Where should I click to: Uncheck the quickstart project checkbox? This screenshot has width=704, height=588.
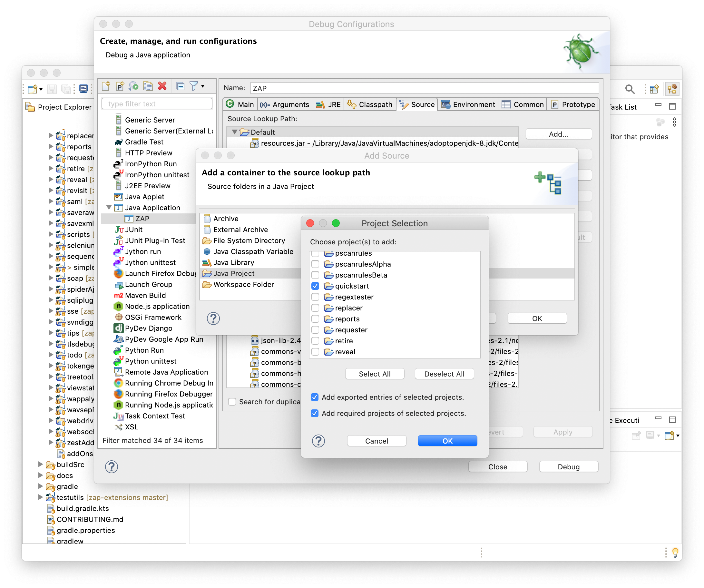pos(315,286)
